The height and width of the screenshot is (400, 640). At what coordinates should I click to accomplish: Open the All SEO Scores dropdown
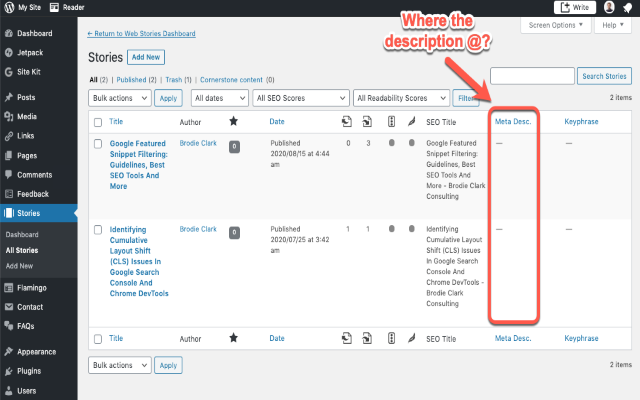(300, 98)
